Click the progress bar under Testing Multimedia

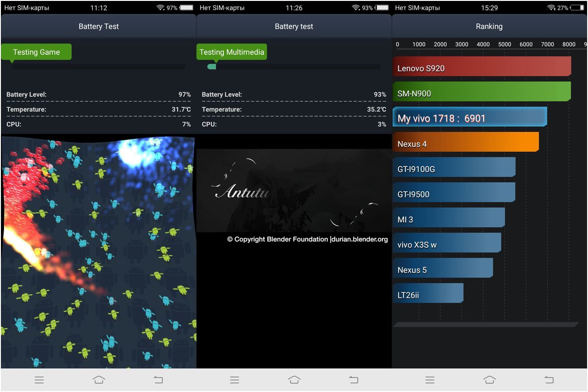[x=294, y=67]
